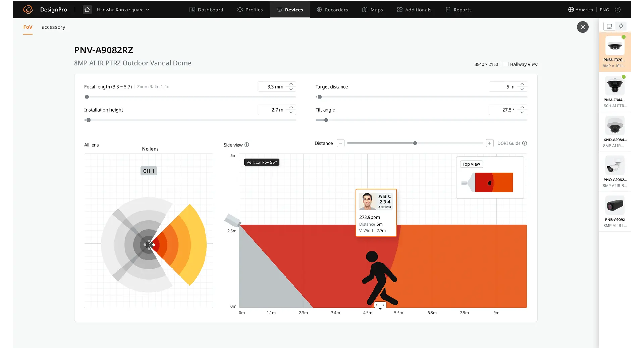Click the All lens label
This screenshot has height=348, width=644.
coord(92,145)
